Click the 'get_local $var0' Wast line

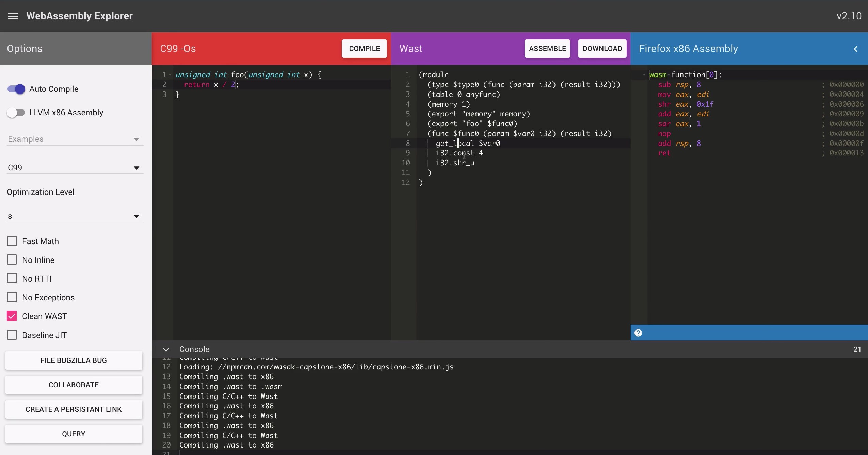(468, 144)
